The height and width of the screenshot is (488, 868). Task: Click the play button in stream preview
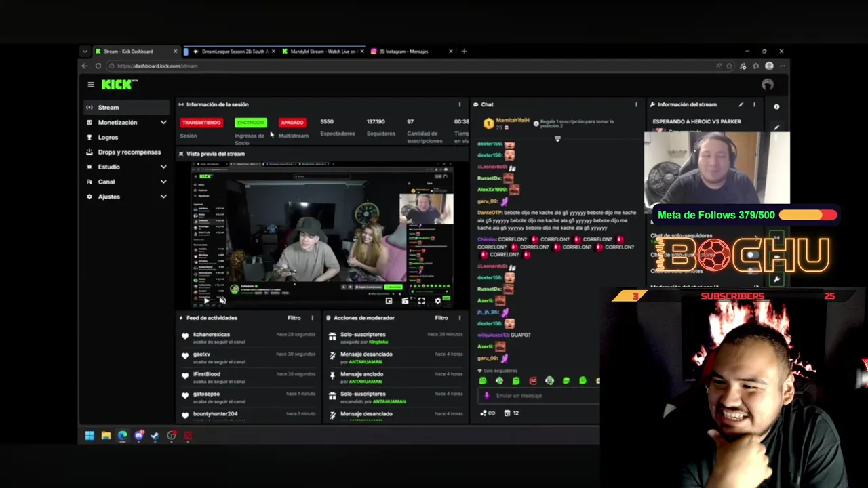pos(206,300)
